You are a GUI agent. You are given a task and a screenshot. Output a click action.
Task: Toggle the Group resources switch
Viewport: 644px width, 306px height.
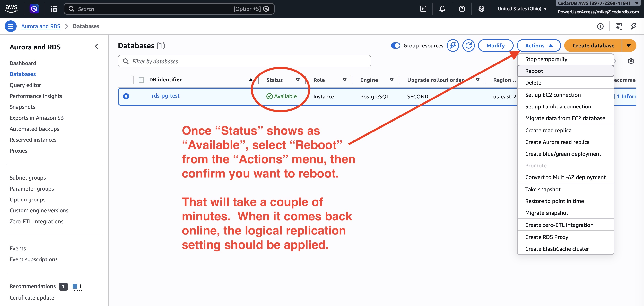(396, 46)
